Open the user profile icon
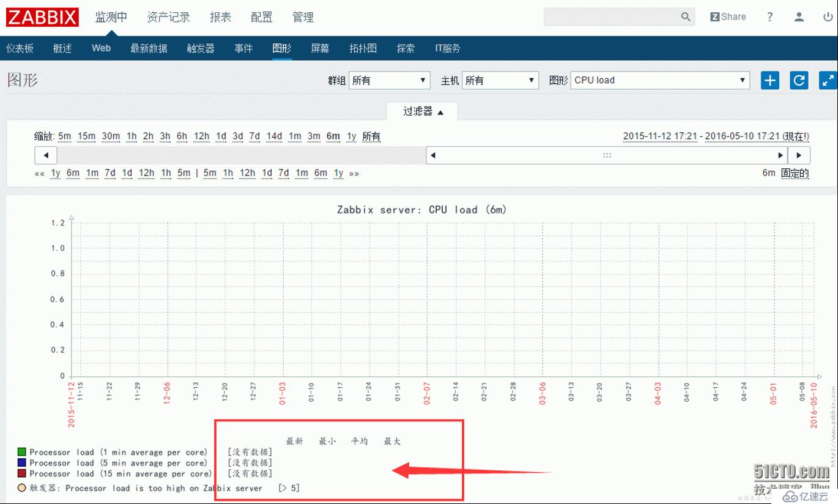The width and height of the screenshot is (838, 504). coord(799,17)
